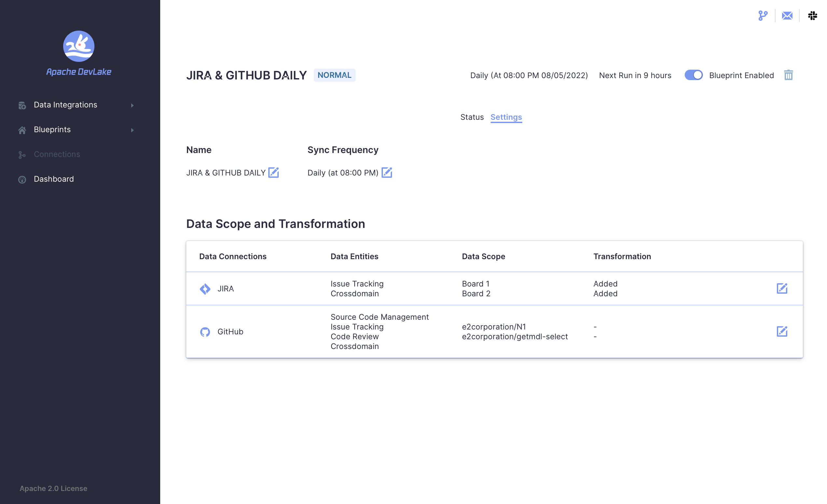Open the git branch icon in header

point(763,15)
